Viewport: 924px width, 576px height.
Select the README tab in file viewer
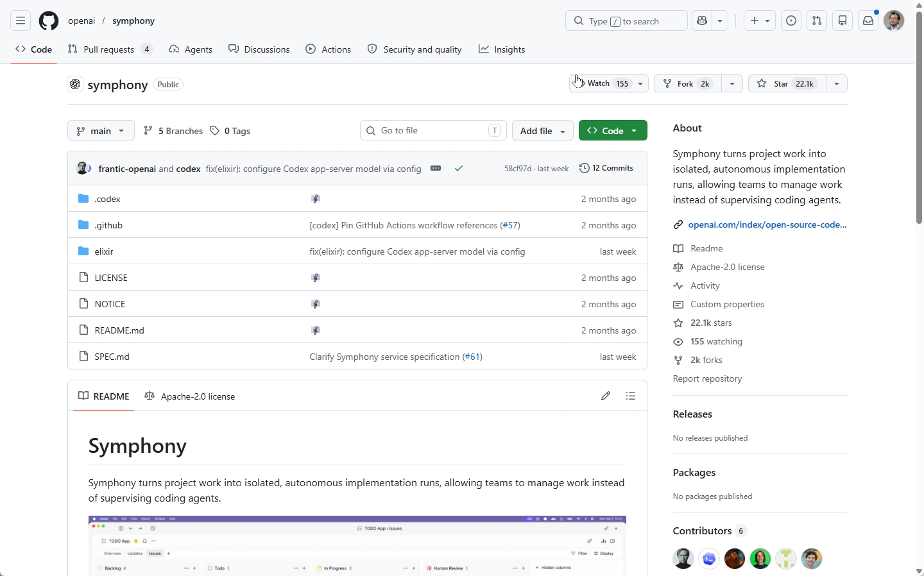coord(104,396)
